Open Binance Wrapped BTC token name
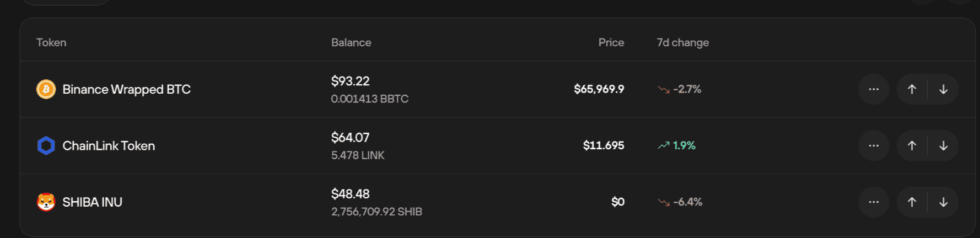The width and height of the screenshot is (980, 238). (x=127, y=89)
